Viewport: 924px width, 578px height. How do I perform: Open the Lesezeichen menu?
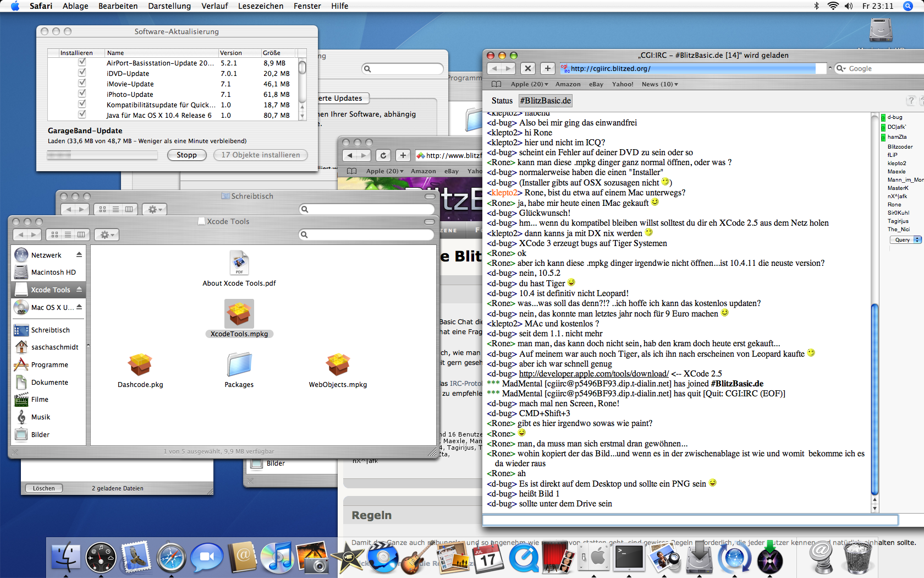point(260,6)
